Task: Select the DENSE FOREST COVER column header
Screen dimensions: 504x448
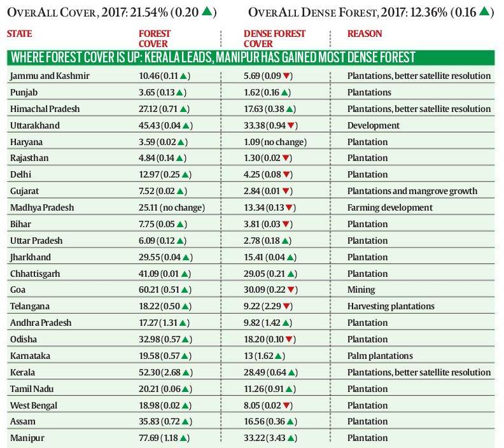Action: tap(274, 39)
